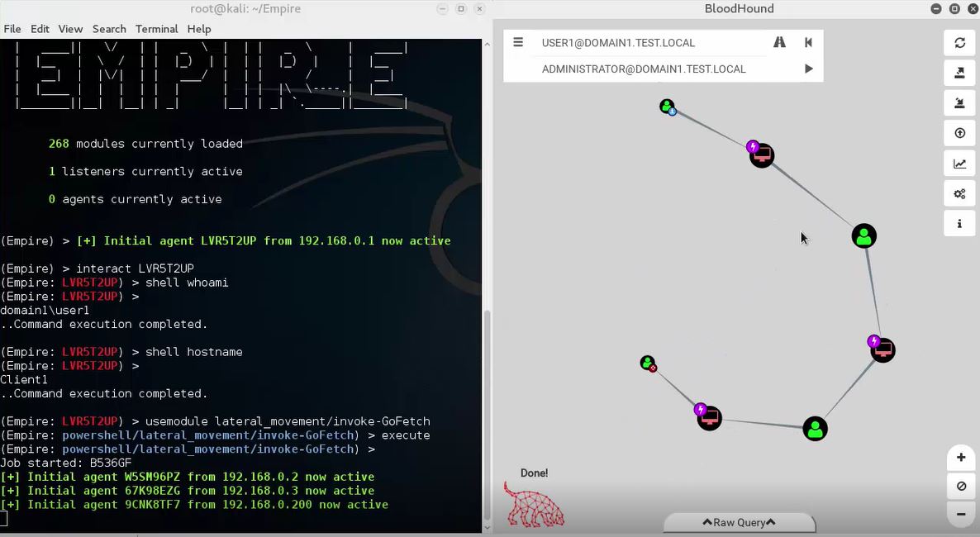Open BloodHound settings gears
The height and width of the screenshot is (537, 980).
click(x=959, y=194)
